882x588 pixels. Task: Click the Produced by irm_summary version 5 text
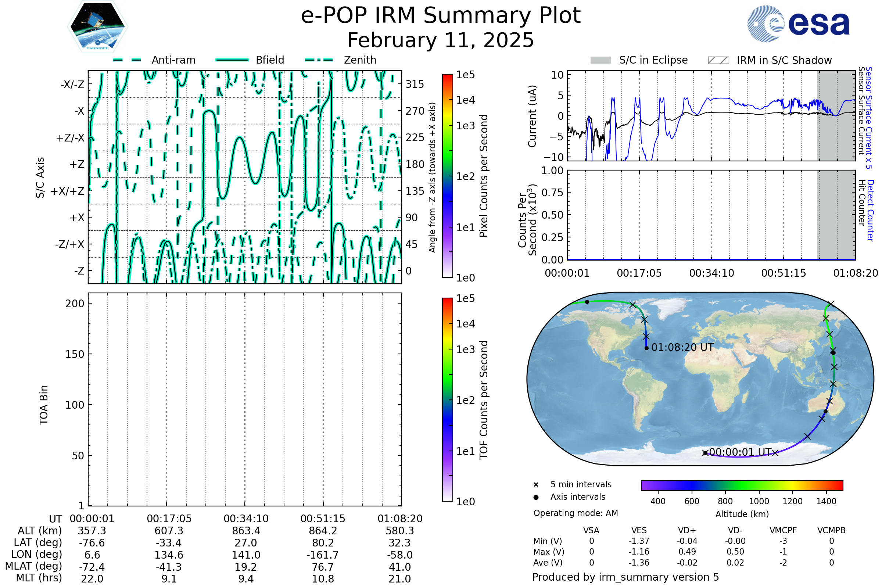[x=625, y=577]
